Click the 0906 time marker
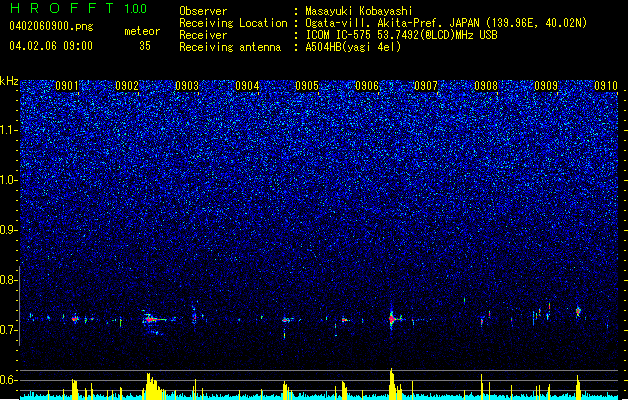Screen dimensions: 629x400 coord(367,86)
